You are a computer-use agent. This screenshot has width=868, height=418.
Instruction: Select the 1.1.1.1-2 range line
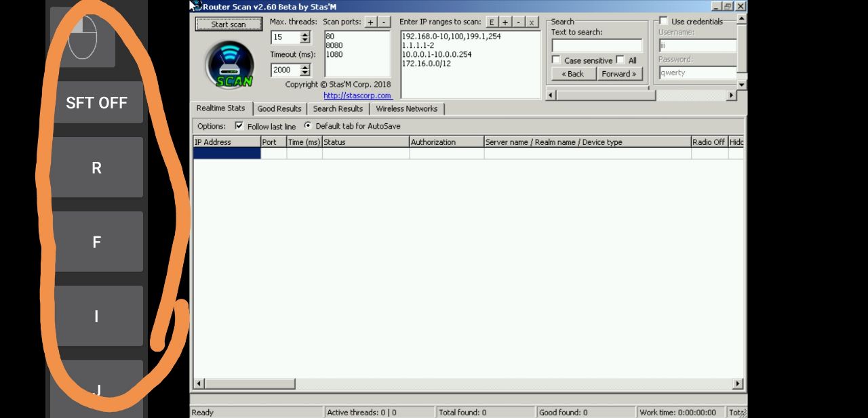[x=418, y=45]
